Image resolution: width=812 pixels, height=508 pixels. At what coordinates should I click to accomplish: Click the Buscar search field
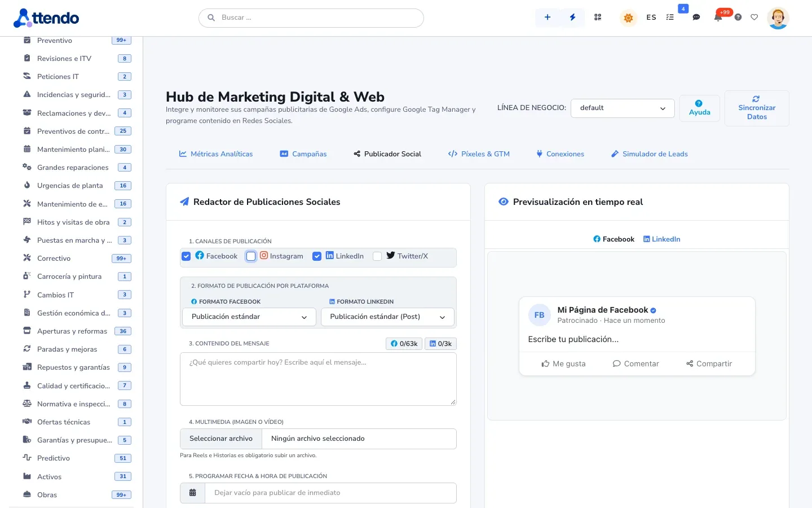point(311,18)
